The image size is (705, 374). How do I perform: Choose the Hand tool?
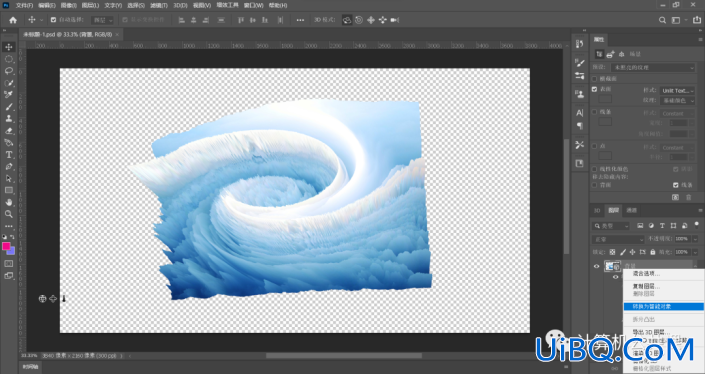coord(9,202)
